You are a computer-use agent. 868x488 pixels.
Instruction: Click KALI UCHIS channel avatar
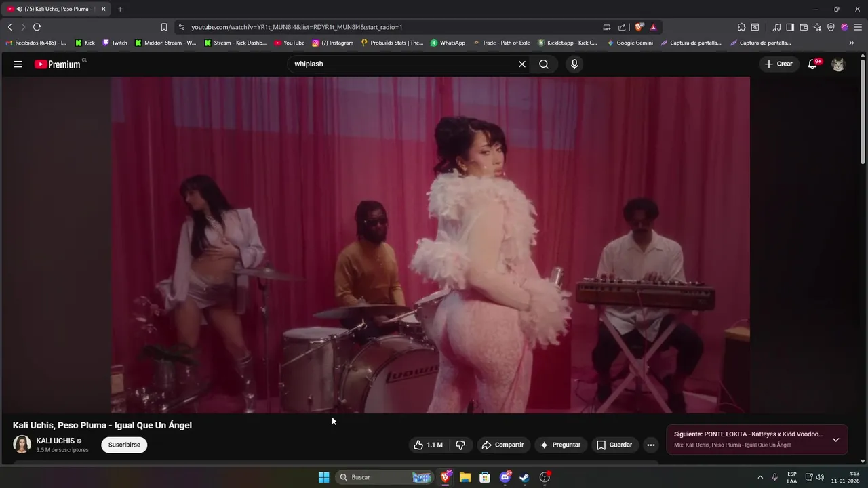22,445
